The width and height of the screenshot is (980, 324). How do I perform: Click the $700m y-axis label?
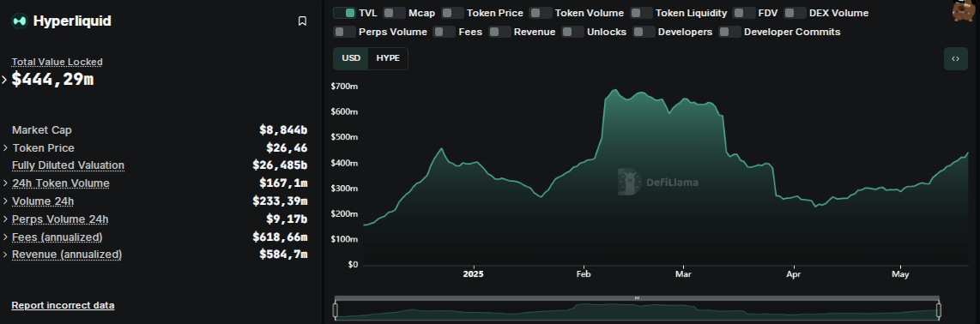coord(344,87)
